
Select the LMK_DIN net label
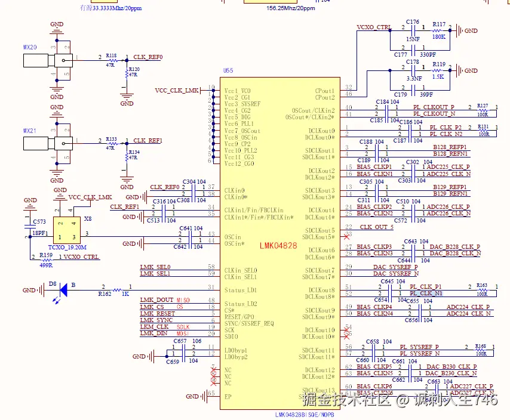(153, 333)
